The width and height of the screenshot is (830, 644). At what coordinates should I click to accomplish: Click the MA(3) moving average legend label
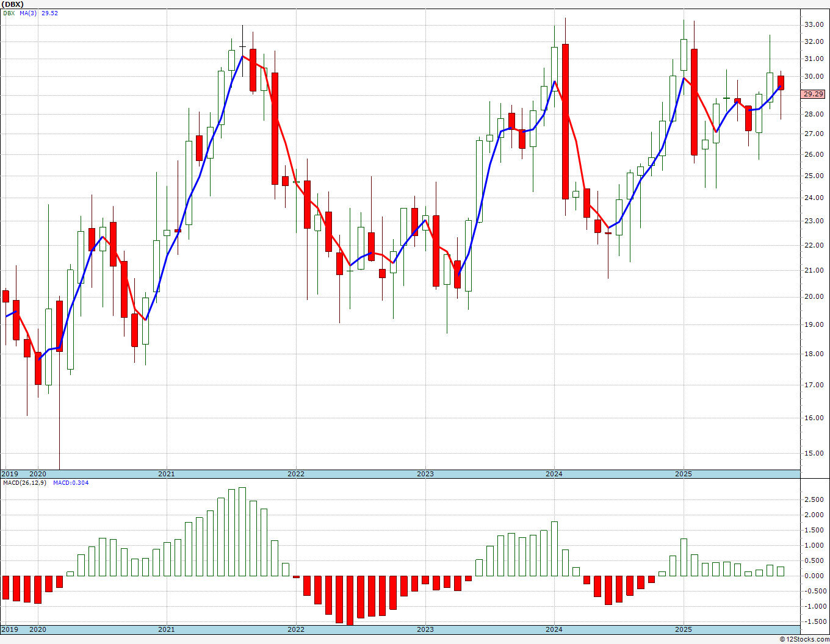[x=29, y=13]
